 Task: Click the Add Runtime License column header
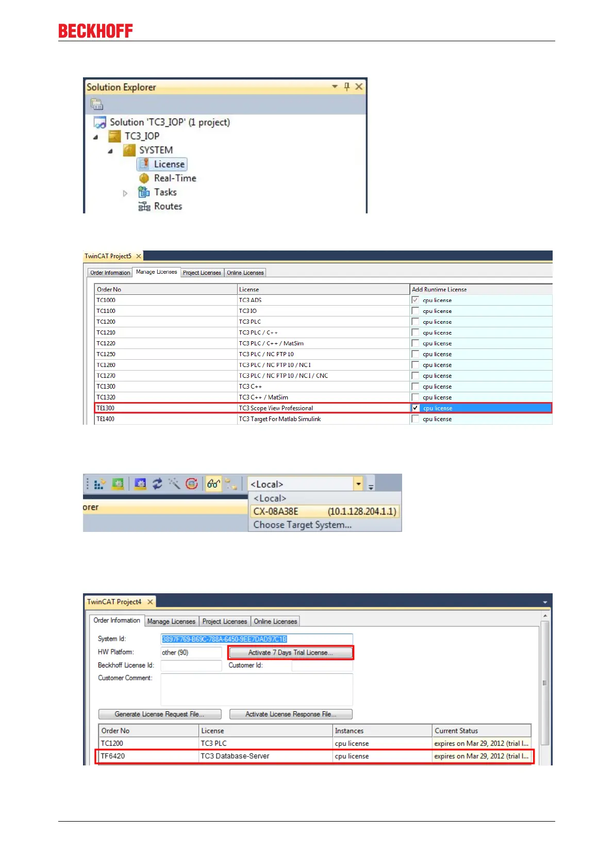click(x=481, y=290)
